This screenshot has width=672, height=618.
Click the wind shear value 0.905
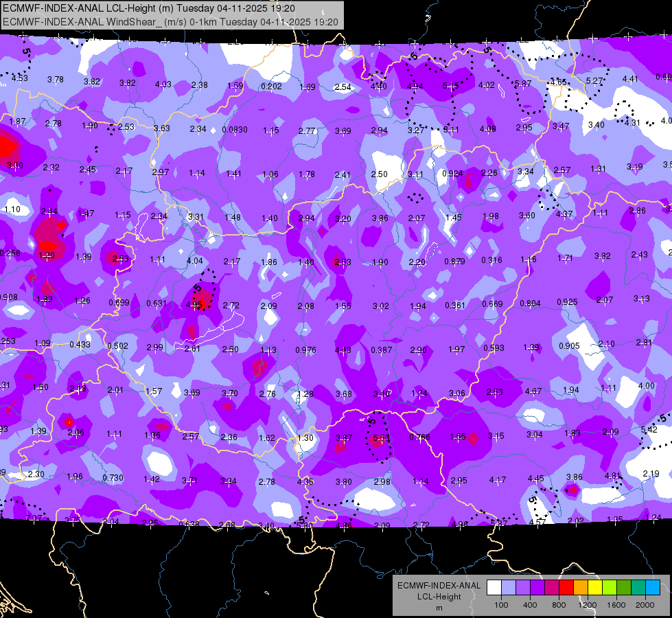pos(569,345)
